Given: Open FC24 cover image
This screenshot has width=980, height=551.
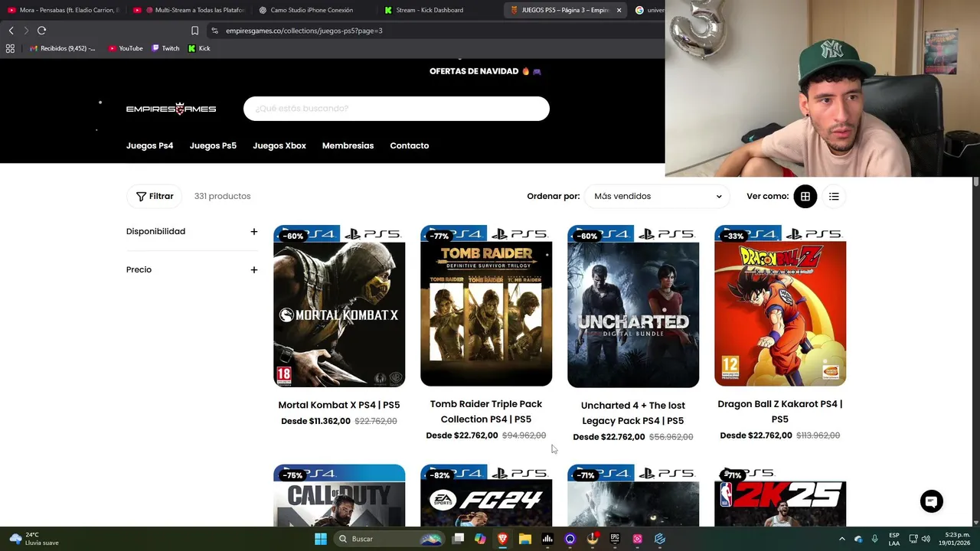Looking at the screenshot, I should point(486,495).
